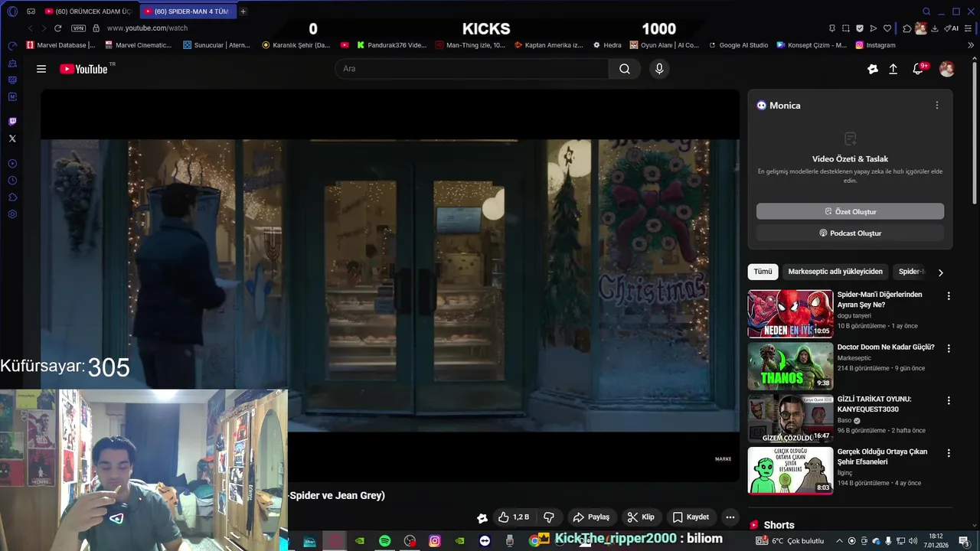The height and width of the screenshot is (551, 980).
Task: Click the magnifier search button
Action: point(625,69)
